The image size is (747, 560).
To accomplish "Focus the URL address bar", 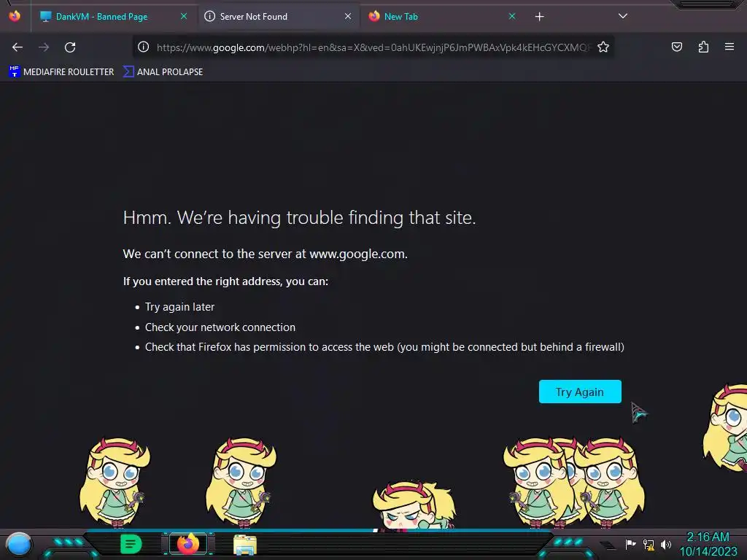I will (374, 47).
